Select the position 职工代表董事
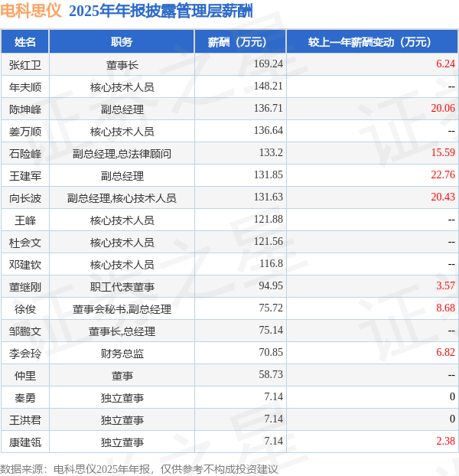 pyautogui.click(x=122, y=287)
